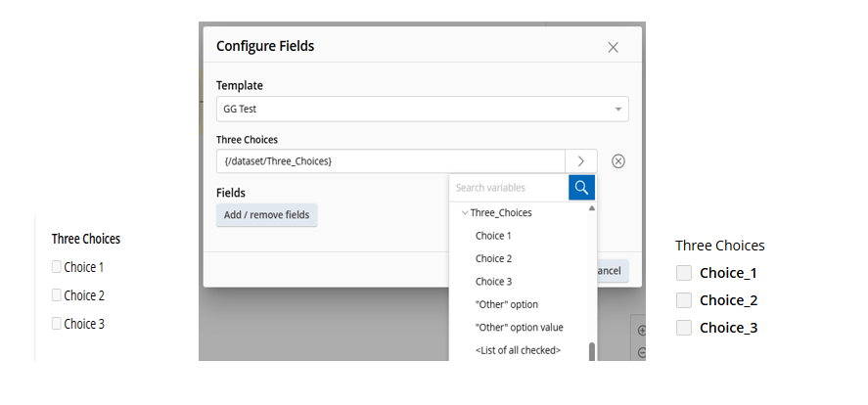The width and height of the screenshot is (868, 405).
Task: Select Choice 1 in the variables tree
Action: click(493, 236)
